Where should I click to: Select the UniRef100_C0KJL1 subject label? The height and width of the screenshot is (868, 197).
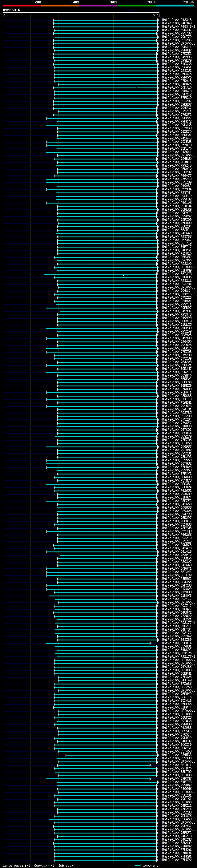click(176, 47)
